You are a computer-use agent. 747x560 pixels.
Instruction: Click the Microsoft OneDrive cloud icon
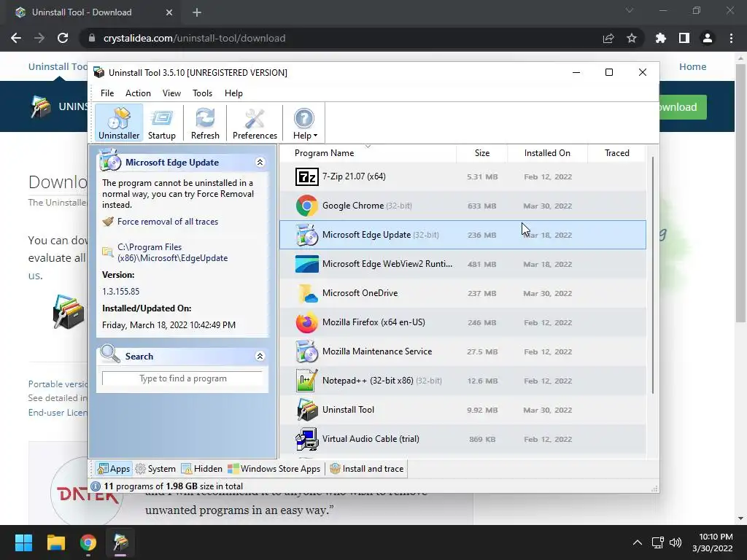307,293
